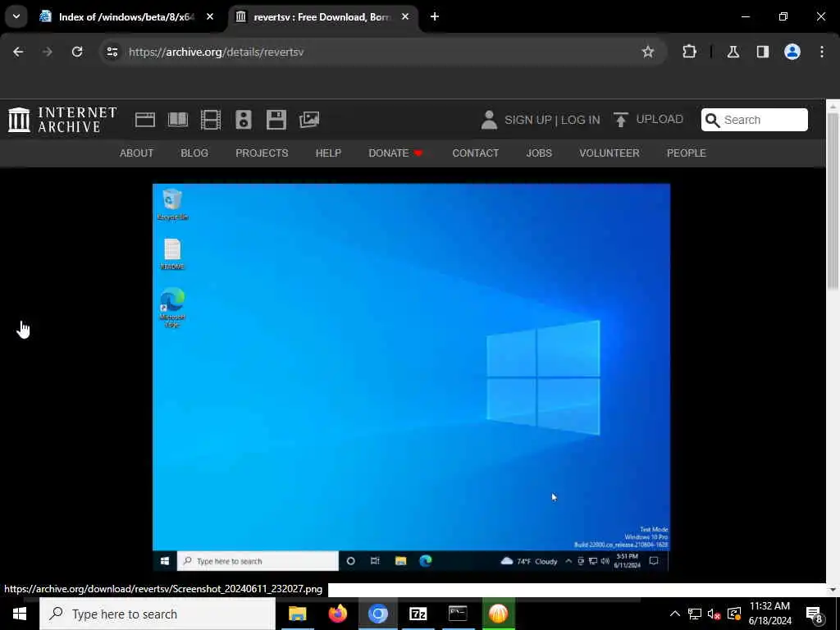This screenshot has width=840, height=630.
Task: Click the DONATE link
Action: pyautogui.click(x=396, y=153)
